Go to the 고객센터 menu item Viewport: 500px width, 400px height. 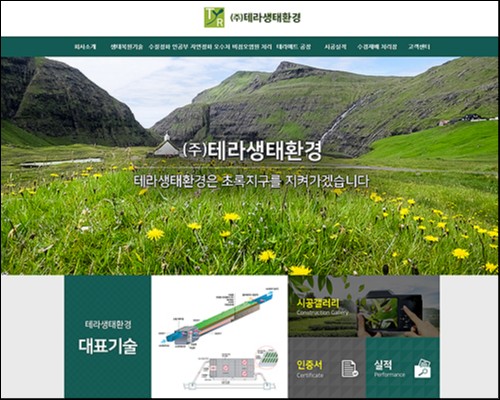(x=419, y=47)
